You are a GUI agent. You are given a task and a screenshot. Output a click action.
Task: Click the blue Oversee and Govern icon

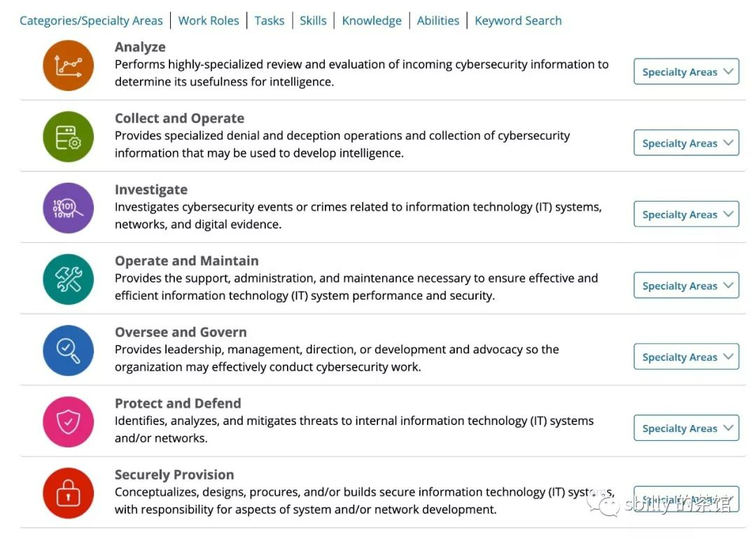68,351
